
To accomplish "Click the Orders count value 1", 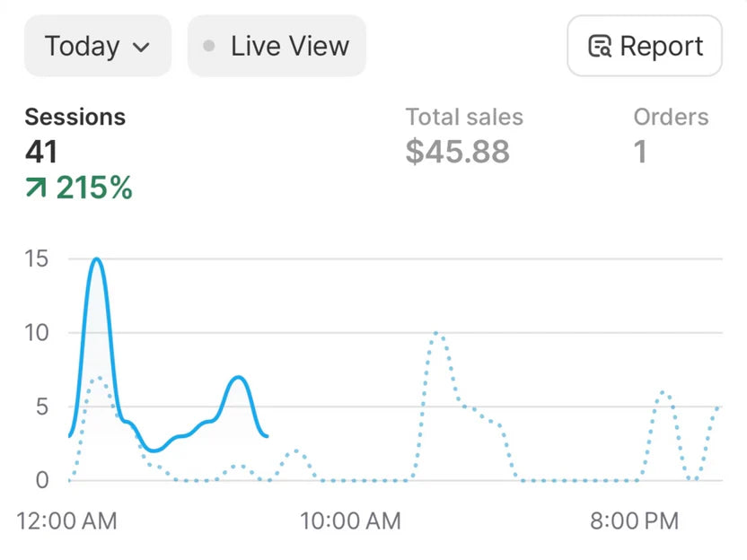I will [x=640, y=152].
